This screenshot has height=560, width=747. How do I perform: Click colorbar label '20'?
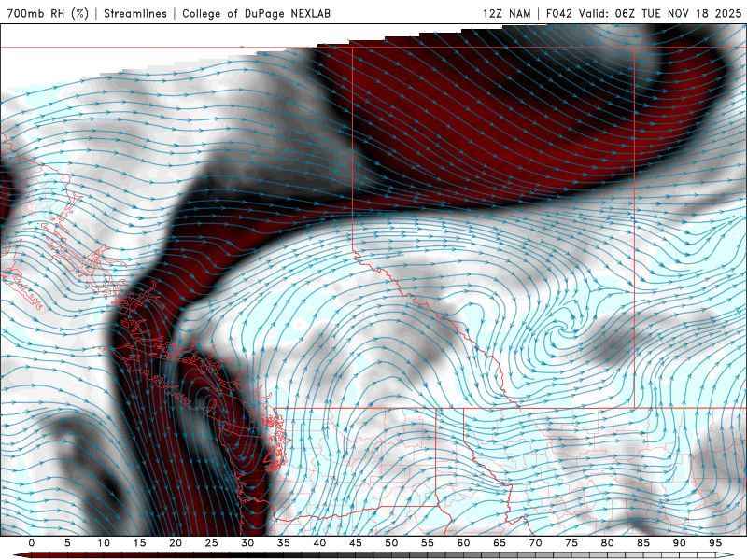pyautogui.click(x=176, y=543)
